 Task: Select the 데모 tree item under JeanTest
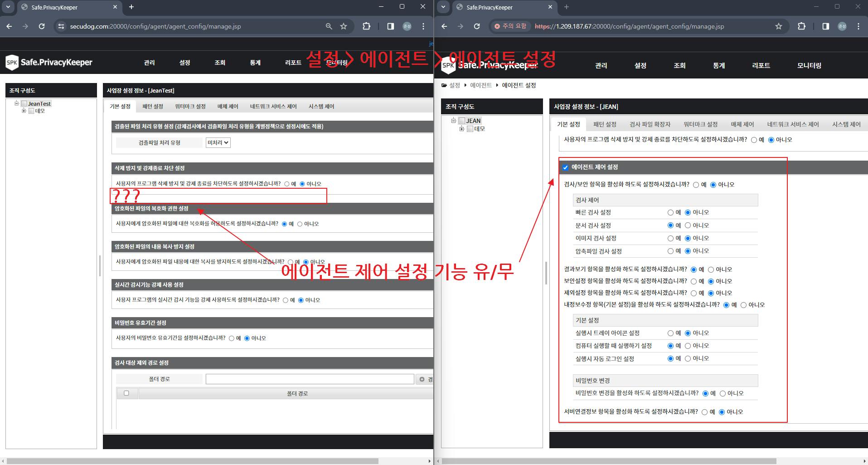(40, 111)
